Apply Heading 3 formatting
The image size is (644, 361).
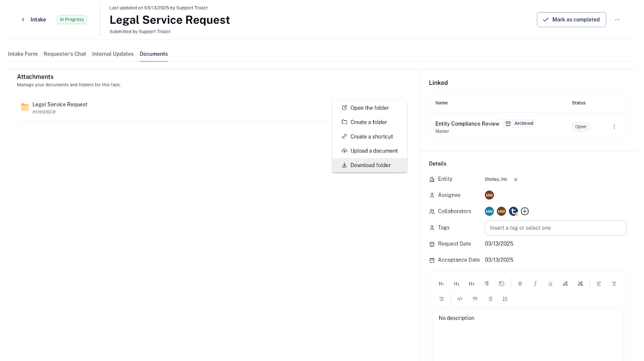[x=471, y=284]
